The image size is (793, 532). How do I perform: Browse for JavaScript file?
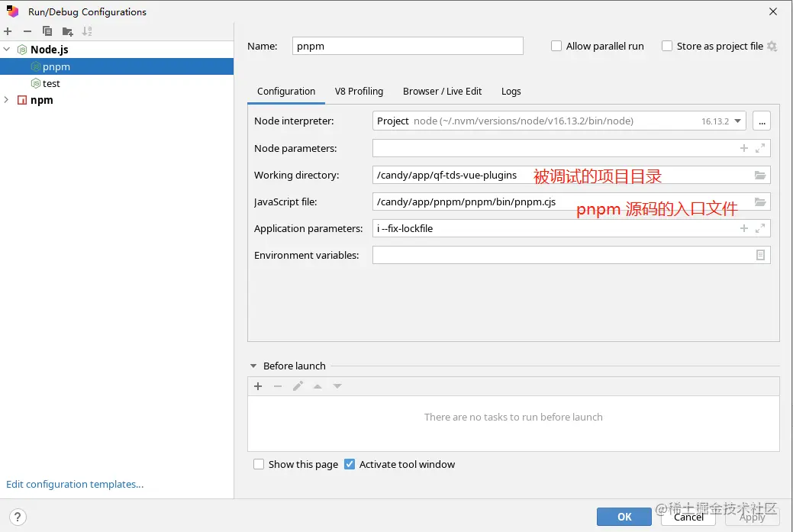pos(760,202)
